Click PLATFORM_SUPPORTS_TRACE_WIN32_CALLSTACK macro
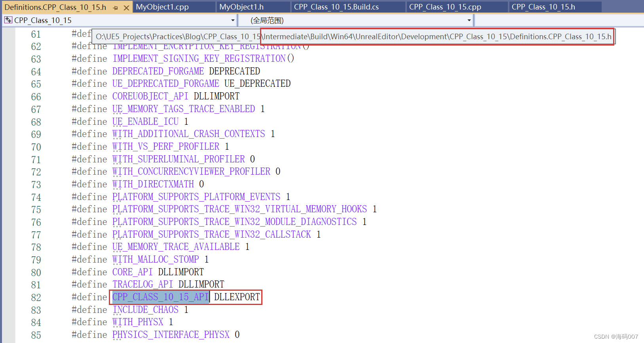The image size is (644, 343). (x=212, y=234)
